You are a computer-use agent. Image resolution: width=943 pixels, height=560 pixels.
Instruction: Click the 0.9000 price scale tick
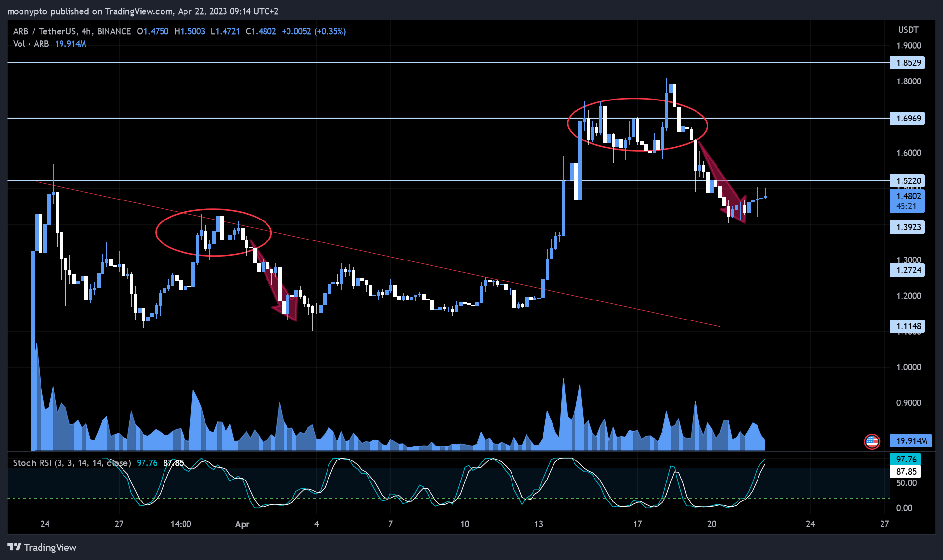point(908,403)
